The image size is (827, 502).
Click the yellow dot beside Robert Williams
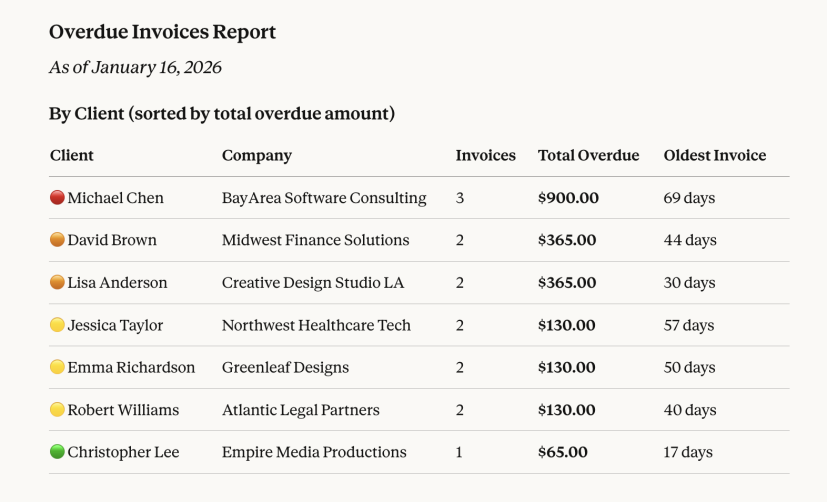coord(57,410)
